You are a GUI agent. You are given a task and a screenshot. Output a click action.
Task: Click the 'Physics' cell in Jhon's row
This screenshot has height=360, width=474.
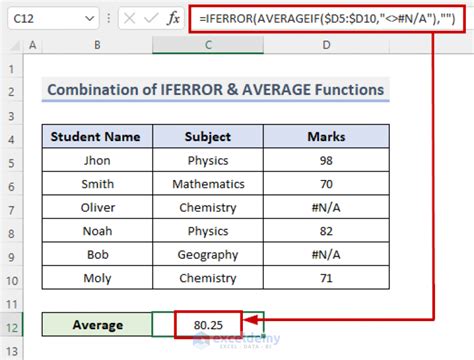click(x=208, y=160)
